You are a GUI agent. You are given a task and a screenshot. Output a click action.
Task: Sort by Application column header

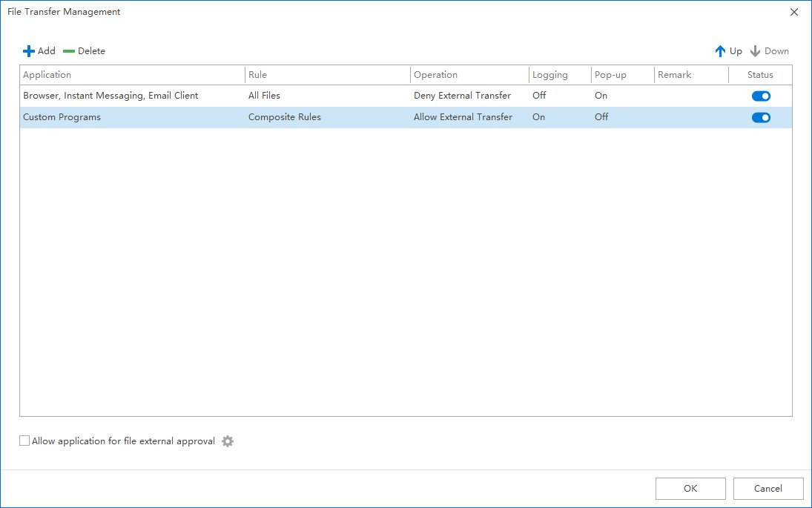point(47,75)
